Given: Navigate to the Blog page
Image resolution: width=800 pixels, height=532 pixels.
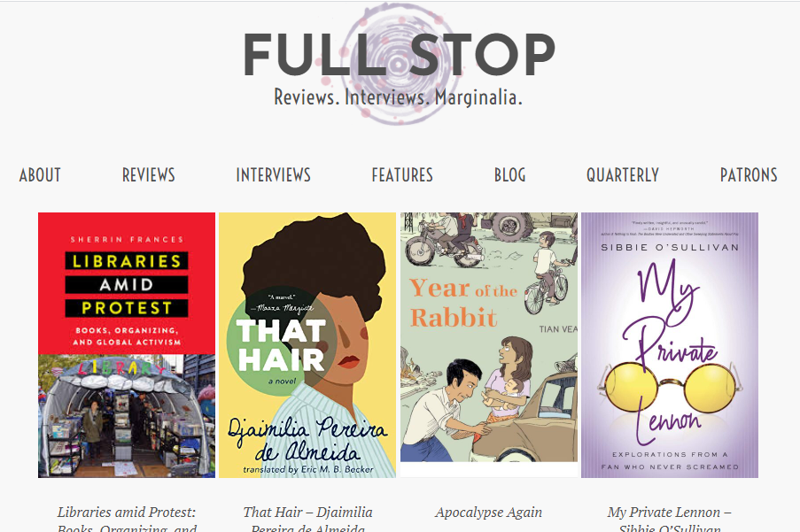Looking at the screenshot, I should (509, 175).
